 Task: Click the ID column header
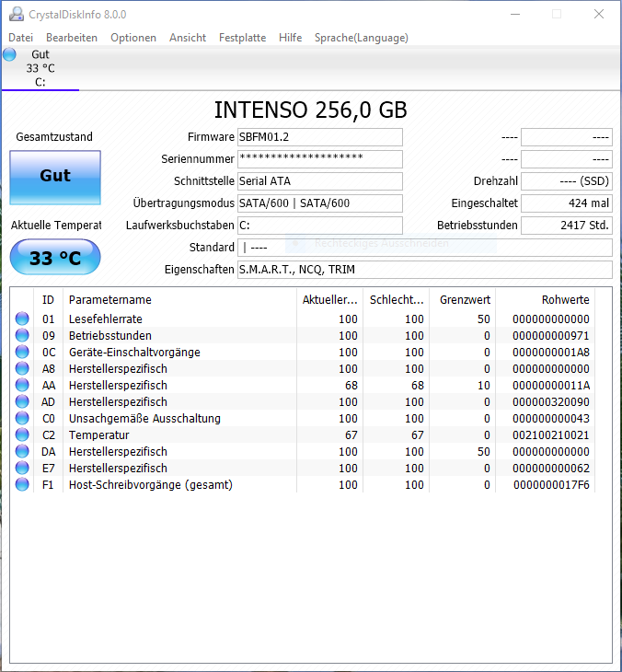48,299
